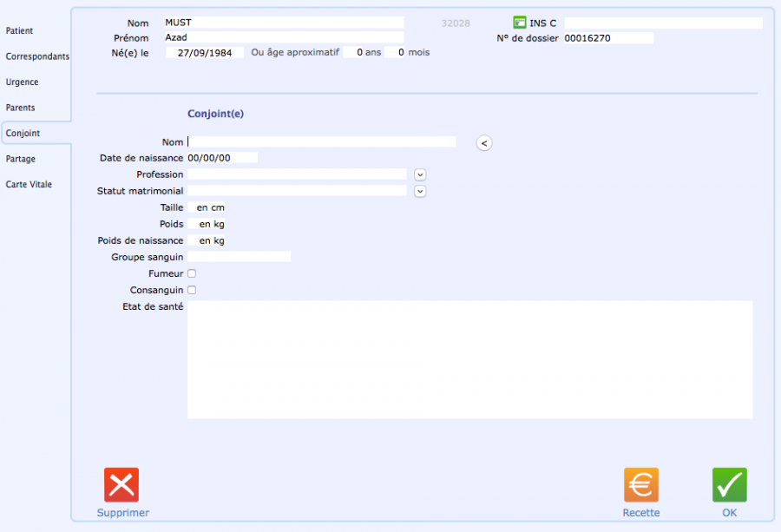Open Recette with the euro icon
The image size is (781, 532).
coord(641,484)
